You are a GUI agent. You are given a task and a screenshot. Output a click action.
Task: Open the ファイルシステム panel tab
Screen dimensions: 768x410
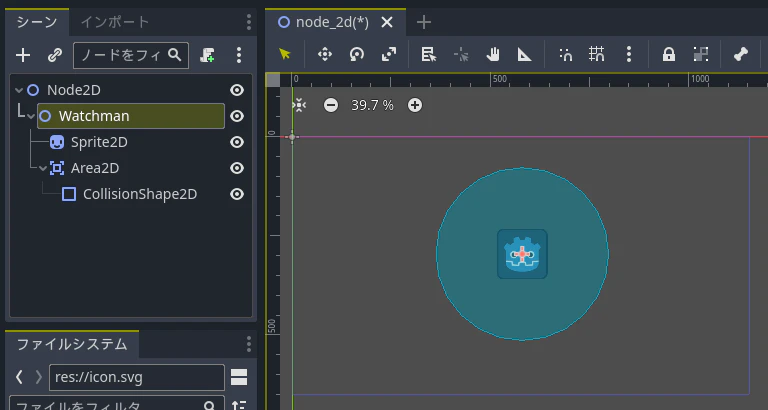tap(72, 344)
